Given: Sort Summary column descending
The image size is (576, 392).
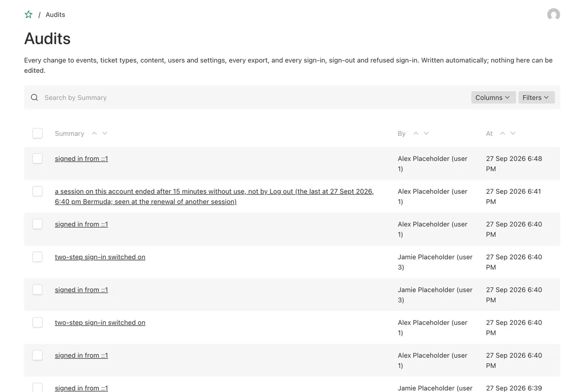Looking at the screenshot, I should point(105,133).
